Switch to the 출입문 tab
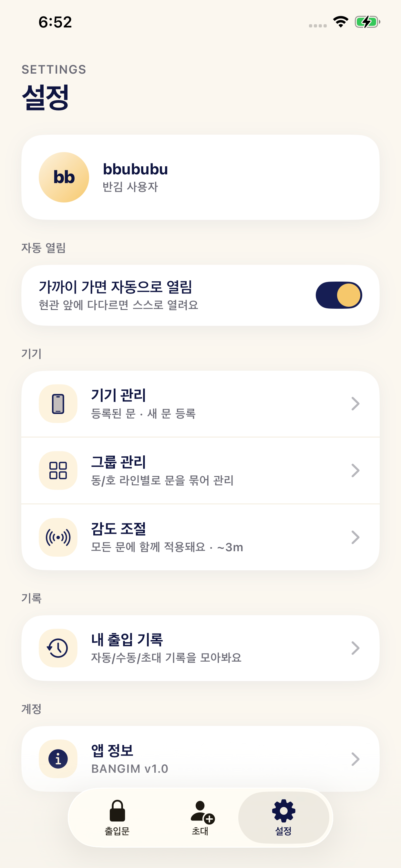The image size is (401, 868). [117, 817]
